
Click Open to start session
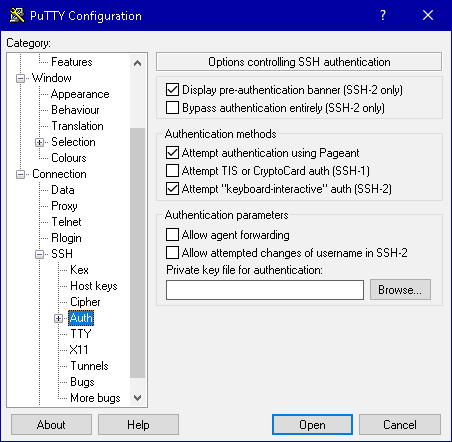[312, 425]
